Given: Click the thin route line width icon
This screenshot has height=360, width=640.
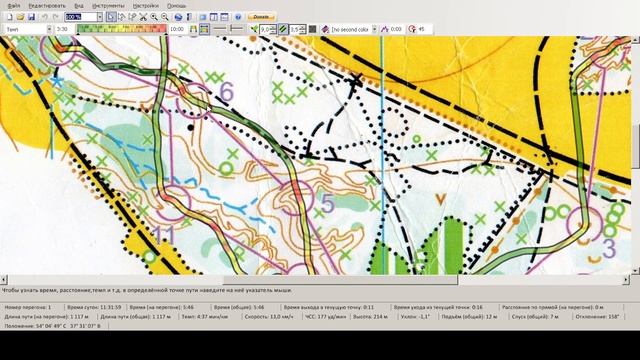Looking at the screenshot, I should click(220, 29).
